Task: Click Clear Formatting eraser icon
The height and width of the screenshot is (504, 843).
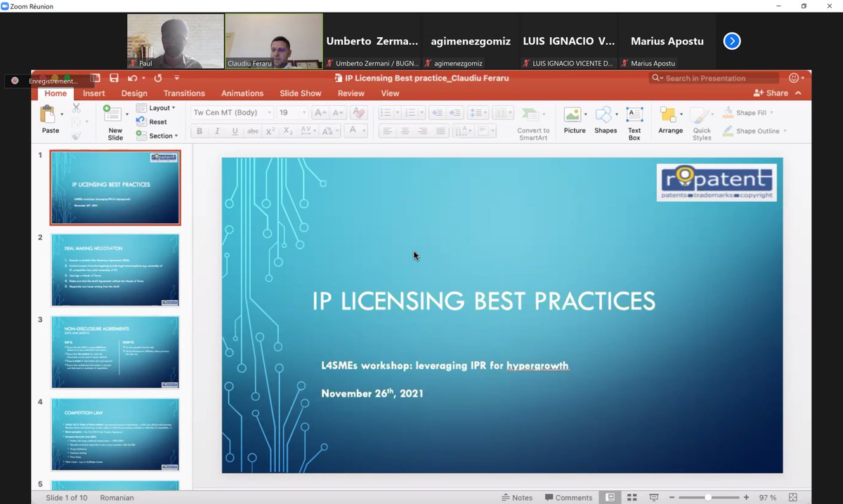Action: point(358,112)
